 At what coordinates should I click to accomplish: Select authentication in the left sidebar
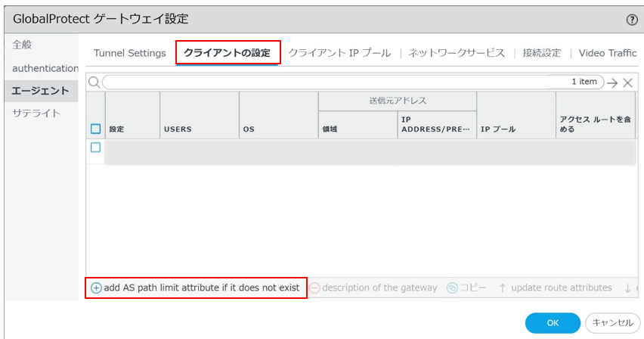point(45,68)
